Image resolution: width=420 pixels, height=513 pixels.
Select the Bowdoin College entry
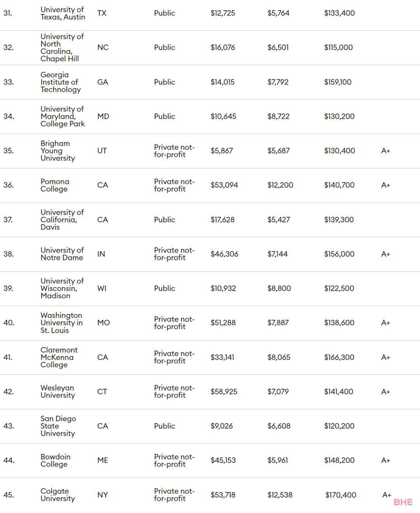(56, 460)
